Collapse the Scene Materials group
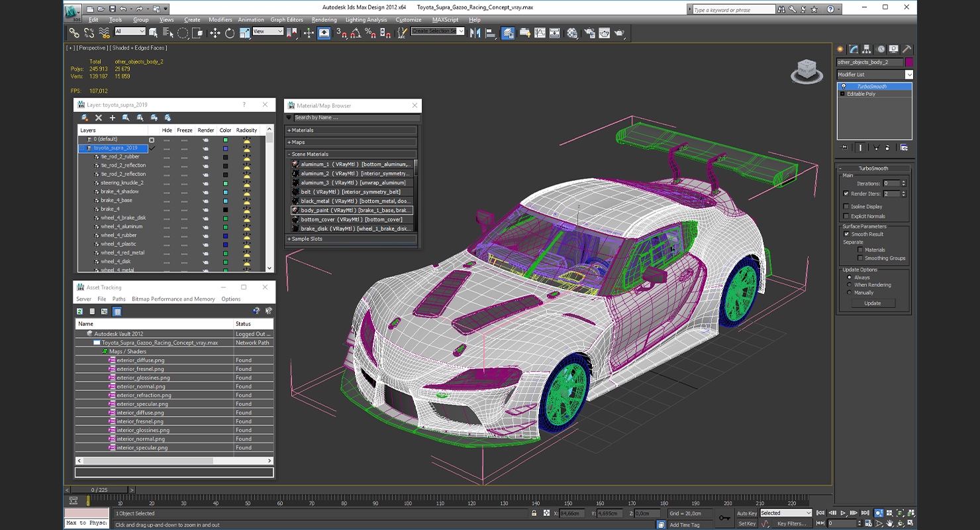Screen dimensions: 980x530 pos(352,154)
